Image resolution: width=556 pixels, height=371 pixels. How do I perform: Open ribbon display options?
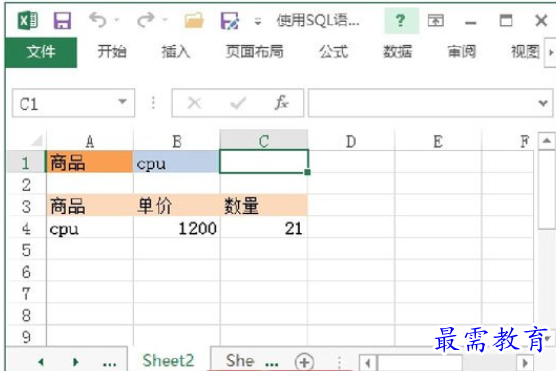[x=435, y=21]
